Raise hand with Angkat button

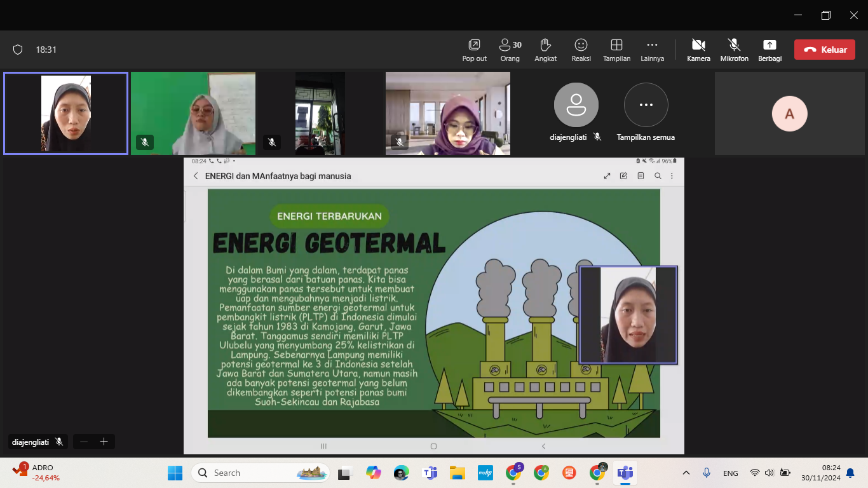tap(545, 50)
